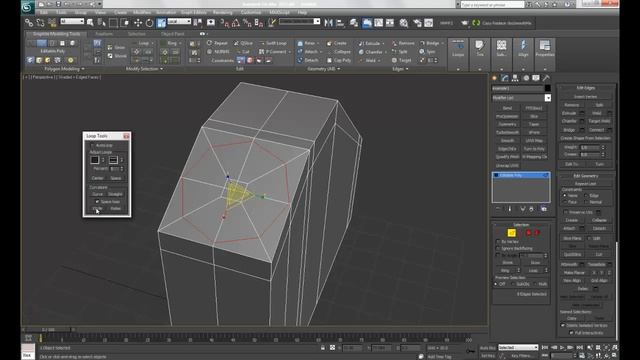Image resolution: width=640 pixels, height=360 pixels.
Task: Open the Material Editor icon
Action: click(x=404, y=23)
